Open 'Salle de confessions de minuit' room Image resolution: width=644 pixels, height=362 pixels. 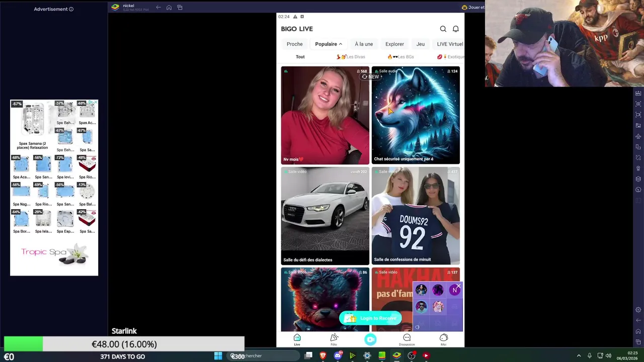point(416,216)
